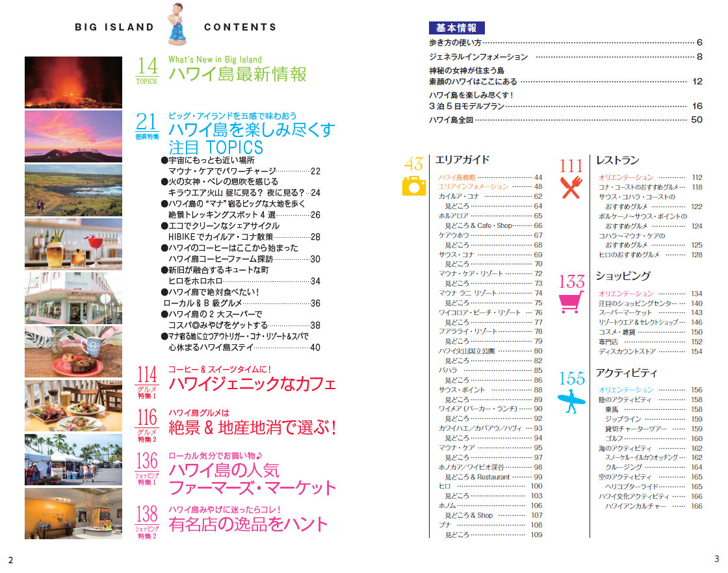This screenshot has height=573, width=728.
Task: Click ホノカア／ワイピオ渓谷 entry
Action: pos(490,467)
